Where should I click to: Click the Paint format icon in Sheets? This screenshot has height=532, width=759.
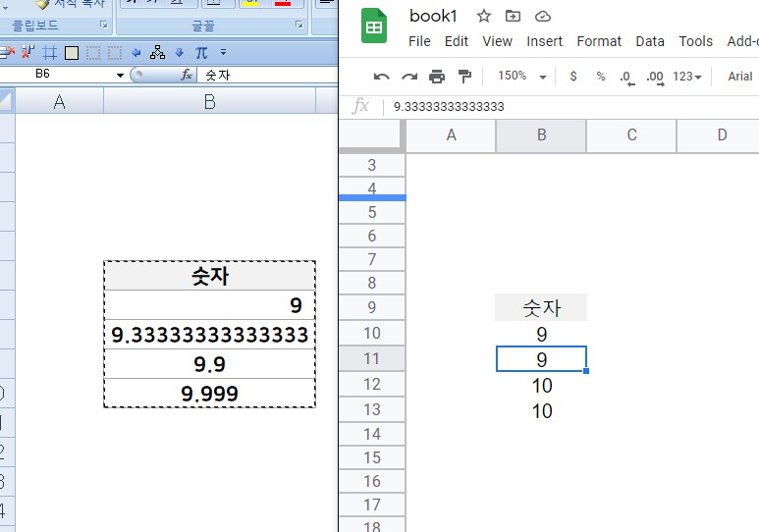[x=464, y=77]
